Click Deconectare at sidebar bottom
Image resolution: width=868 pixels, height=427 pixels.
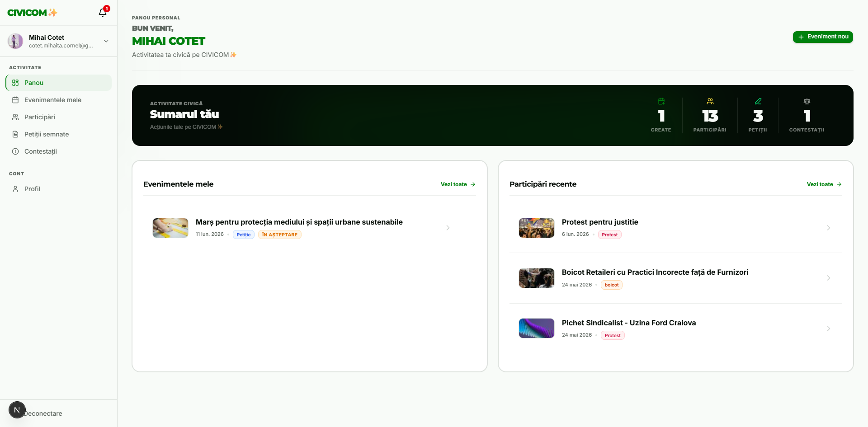point(43,413)
